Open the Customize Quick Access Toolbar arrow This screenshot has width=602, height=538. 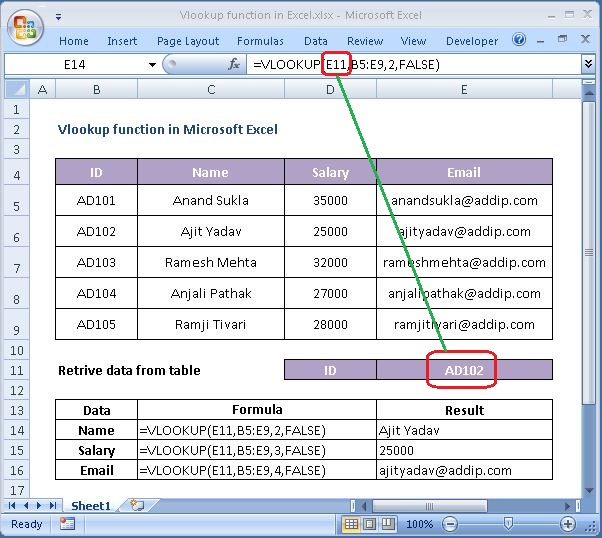click(58, 17)
